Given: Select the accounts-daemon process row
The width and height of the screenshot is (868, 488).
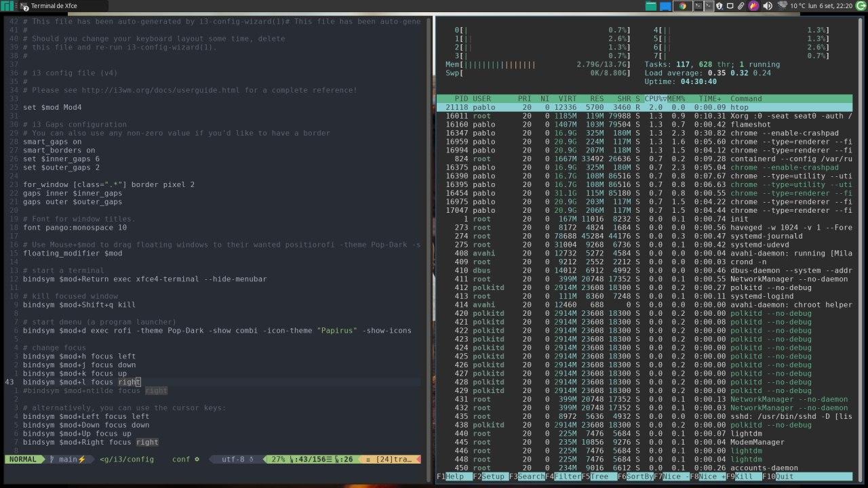Looking at the screenshot, I should click(644, 468).
